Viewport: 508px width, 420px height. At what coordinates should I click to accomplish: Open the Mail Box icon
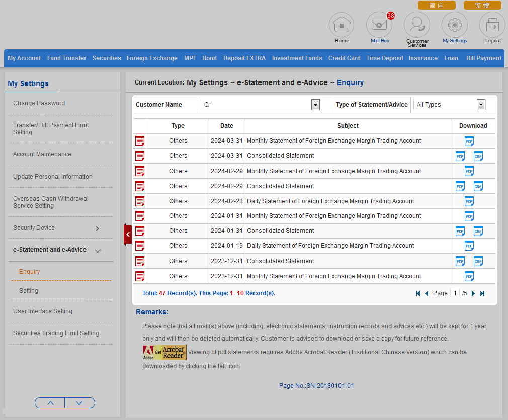379,25
